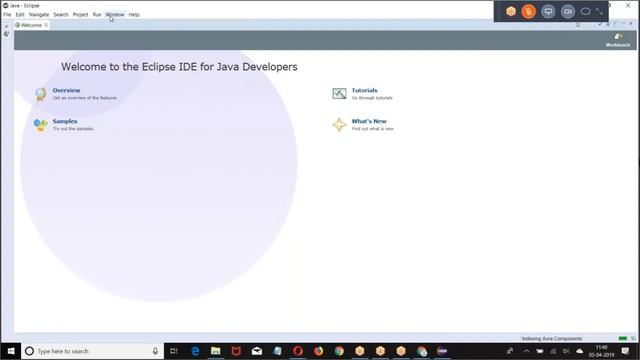Screen dimensions: 640x360
Task: Go to the Workbench
Action: coord(618,40)
